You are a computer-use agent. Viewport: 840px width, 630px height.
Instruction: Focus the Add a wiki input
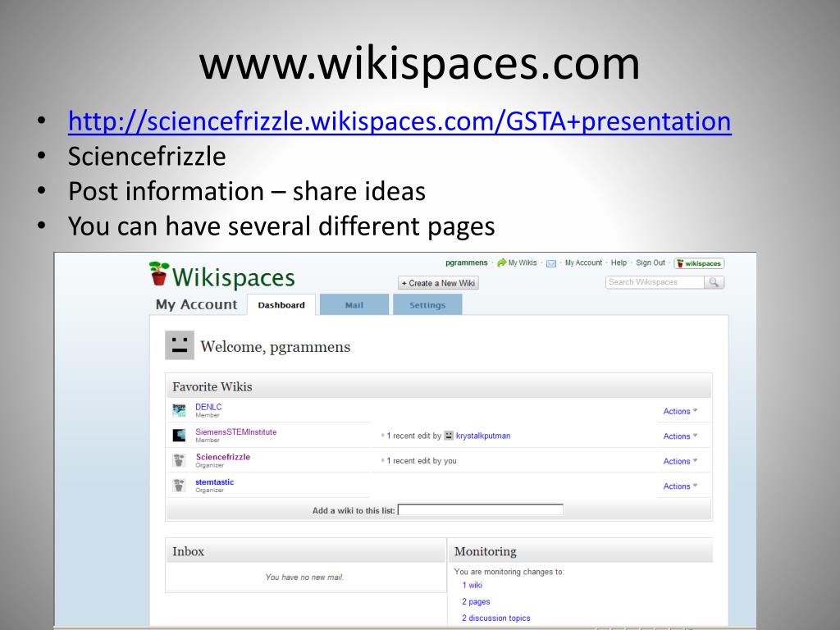[481, 510]
